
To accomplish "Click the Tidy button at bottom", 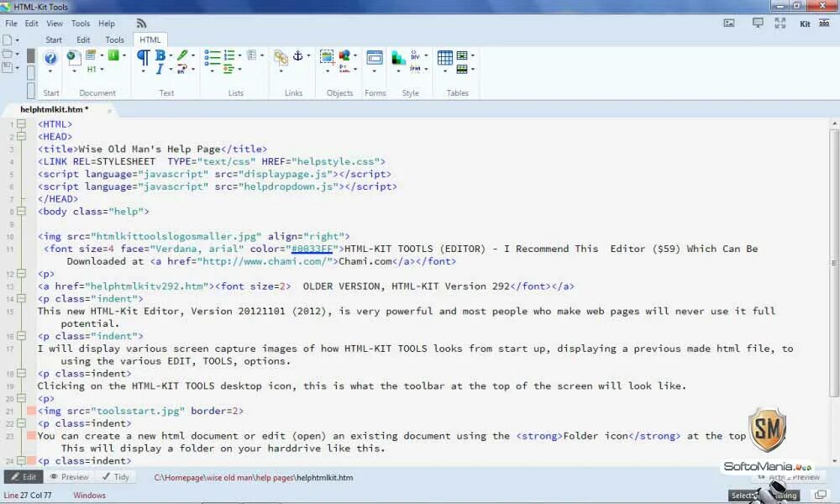I will [x=116, y=476].
